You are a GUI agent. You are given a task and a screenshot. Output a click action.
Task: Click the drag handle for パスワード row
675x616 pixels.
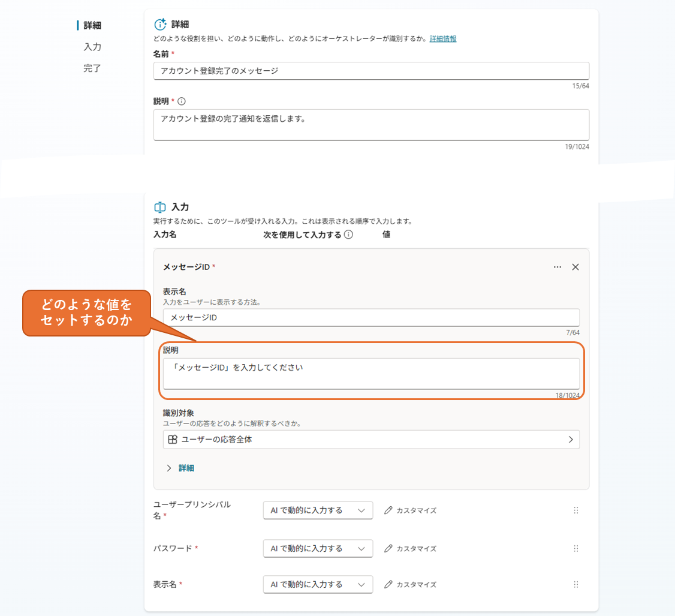point(576,548)
